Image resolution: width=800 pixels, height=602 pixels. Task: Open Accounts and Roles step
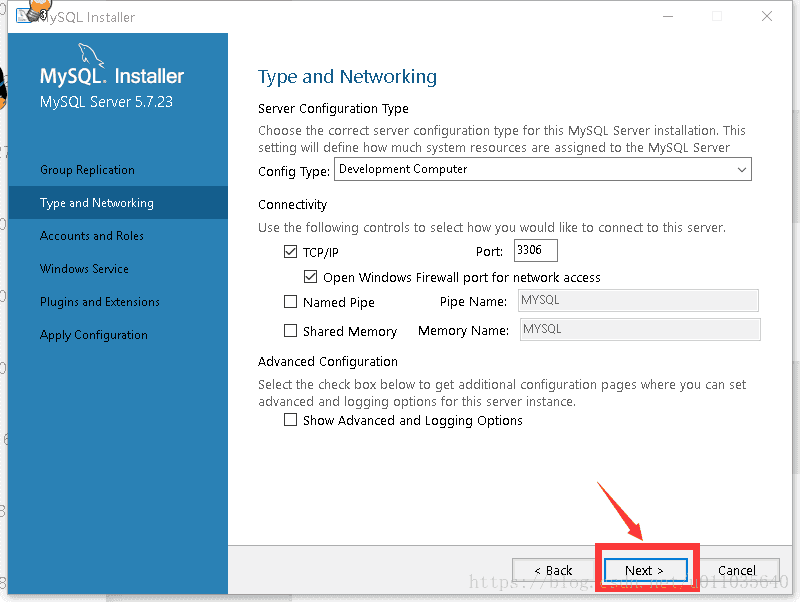(x=92, y=236)
